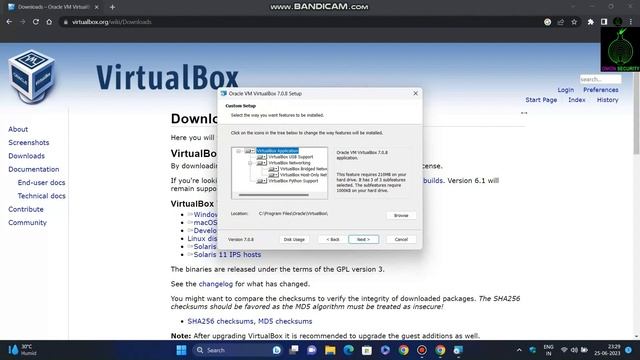This screenshot has height=360, width=640.
Task: Click the Disk Usage button
Action: click(x=294, y=240)
